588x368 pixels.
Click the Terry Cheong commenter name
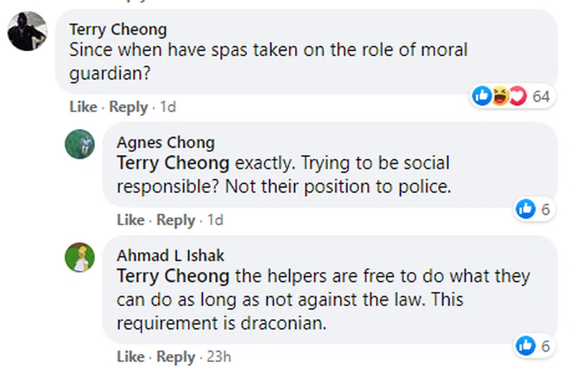click(x=118, y=29)
